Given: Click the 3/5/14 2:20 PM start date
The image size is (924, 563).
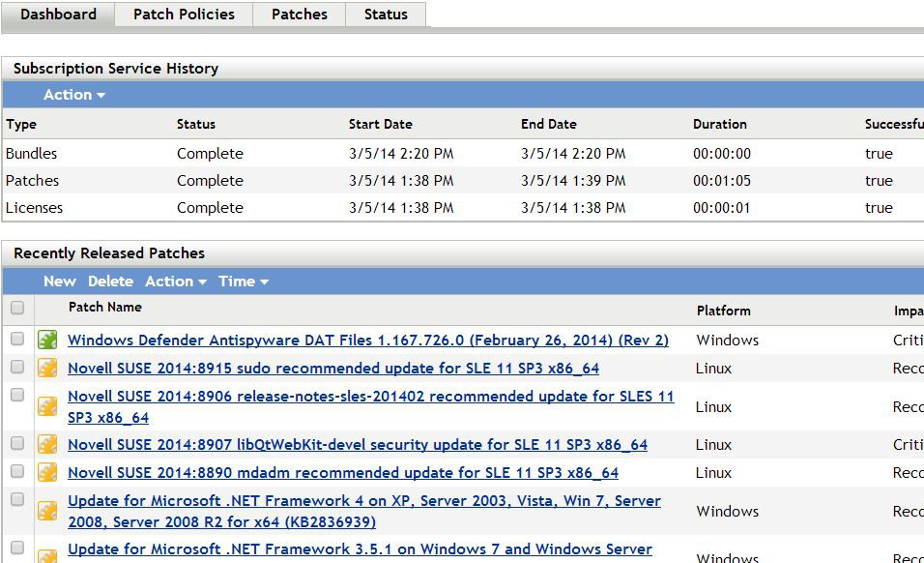Looking at the screenshot, I should tap(401, 154).
